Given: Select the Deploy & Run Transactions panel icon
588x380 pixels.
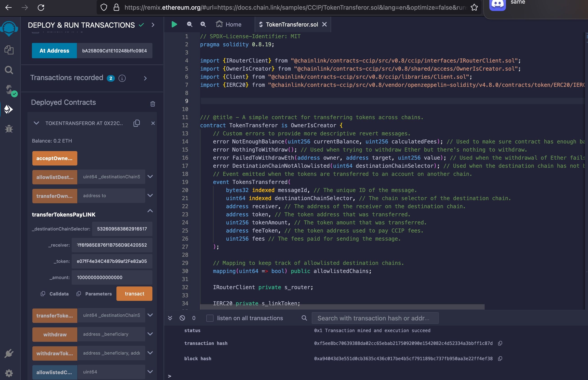Looking at the screenshot, I should (9, 109).
